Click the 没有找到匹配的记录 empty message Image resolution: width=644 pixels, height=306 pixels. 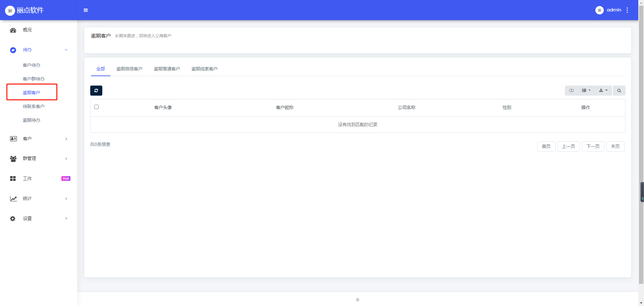(x=358, y=124)
